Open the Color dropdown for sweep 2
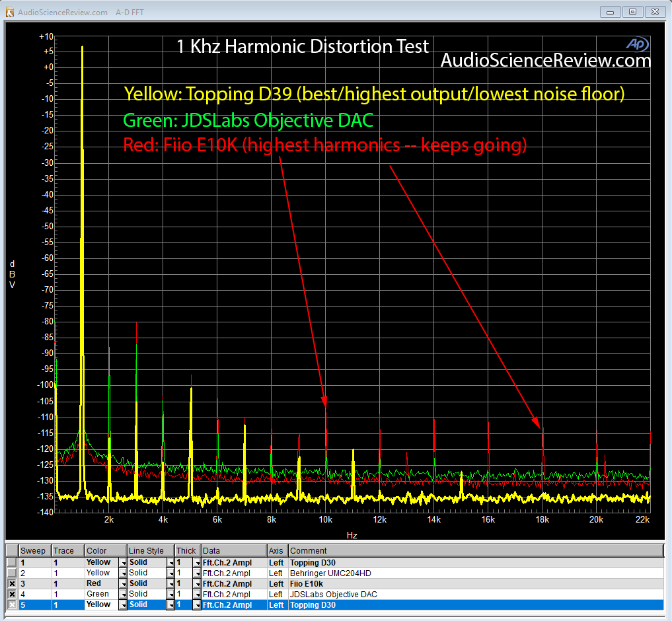This screenshot has width=672, height=621. [123, 573]
